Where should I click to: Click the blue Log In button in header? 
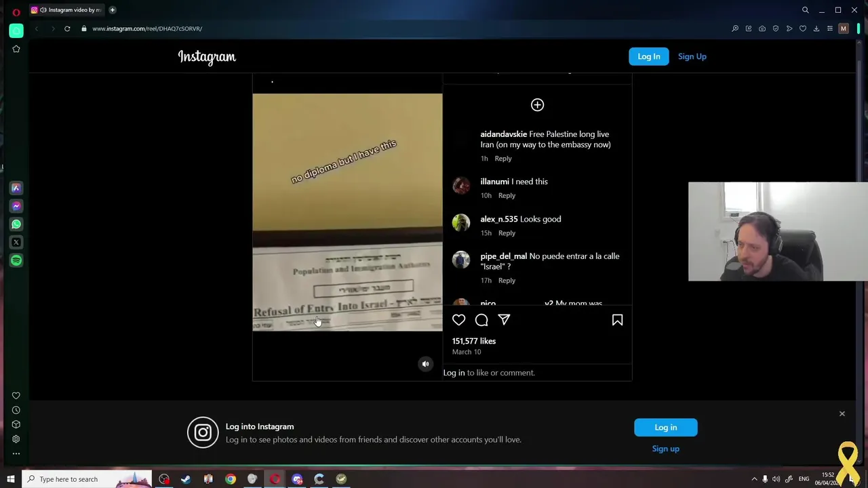(649, 56)
